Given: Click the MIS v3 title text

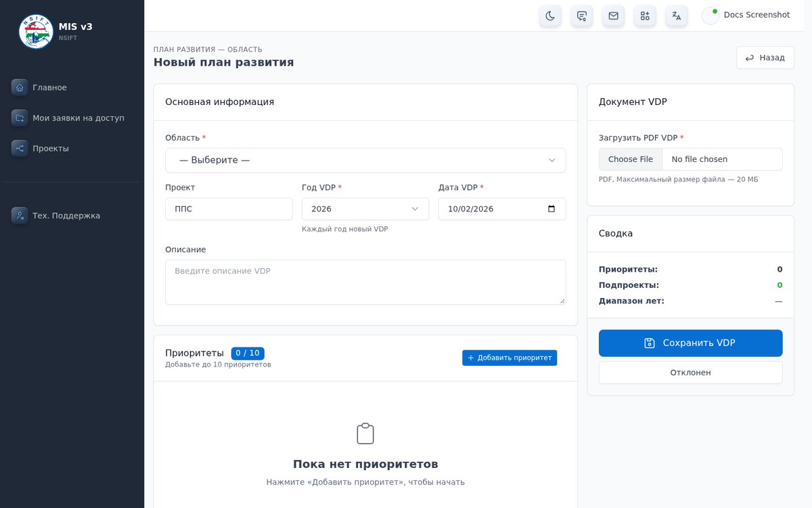Looking at the screenshot, I should (x=76, y=26).
